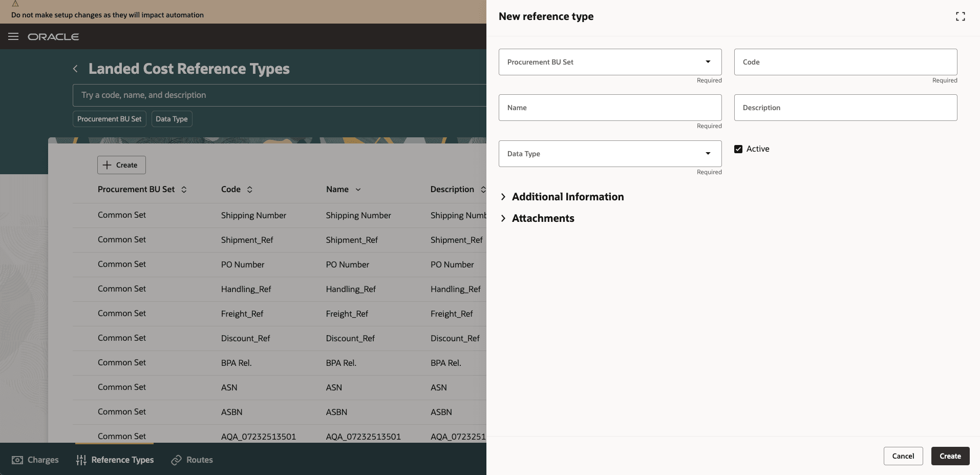Select the Freight_Ref code cell
Viewport: 980px width, 475px height.
pos(242,314)
